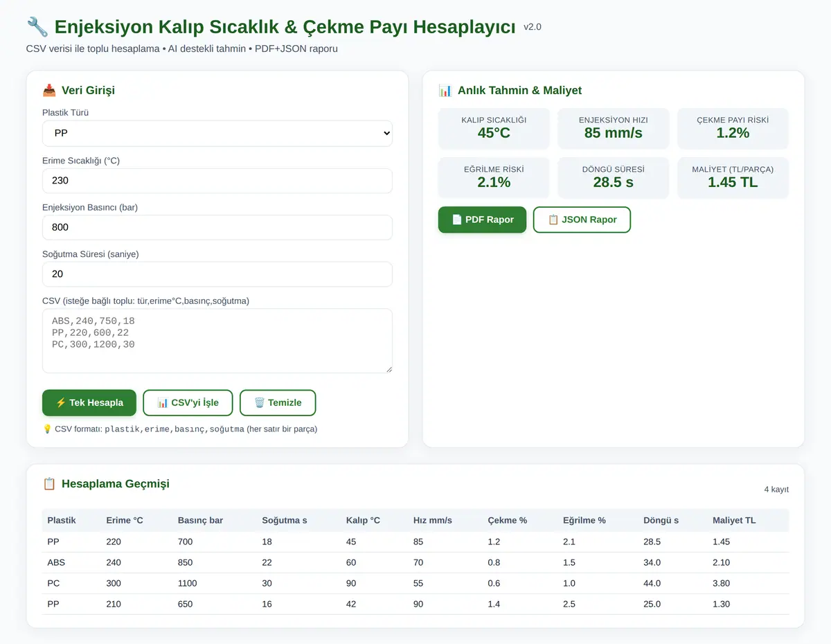The image size is (831, 644).
Task: Click the chart icon beside Anlık Tahmin & Maliyet
Action: 445,90
